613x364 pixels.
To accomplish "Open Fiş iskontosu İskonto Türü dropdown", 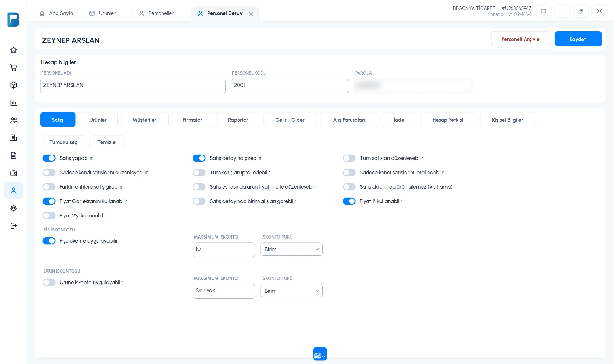I will click(291, 249).
